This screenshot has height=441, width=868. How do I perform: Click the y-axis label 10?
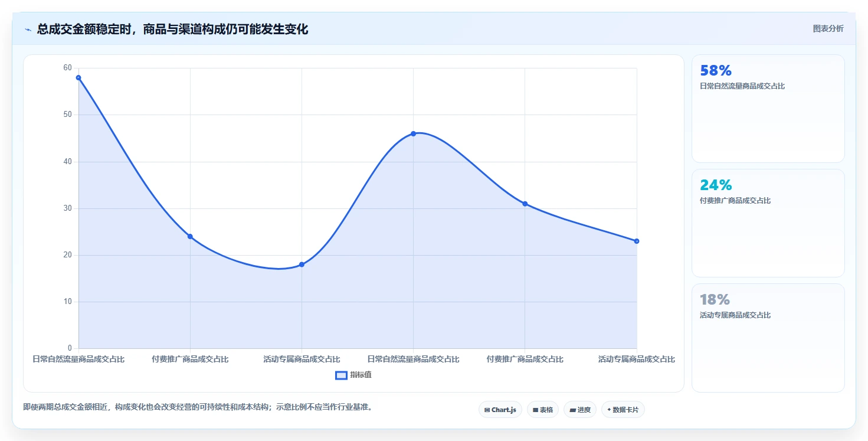tap(67, 302)
